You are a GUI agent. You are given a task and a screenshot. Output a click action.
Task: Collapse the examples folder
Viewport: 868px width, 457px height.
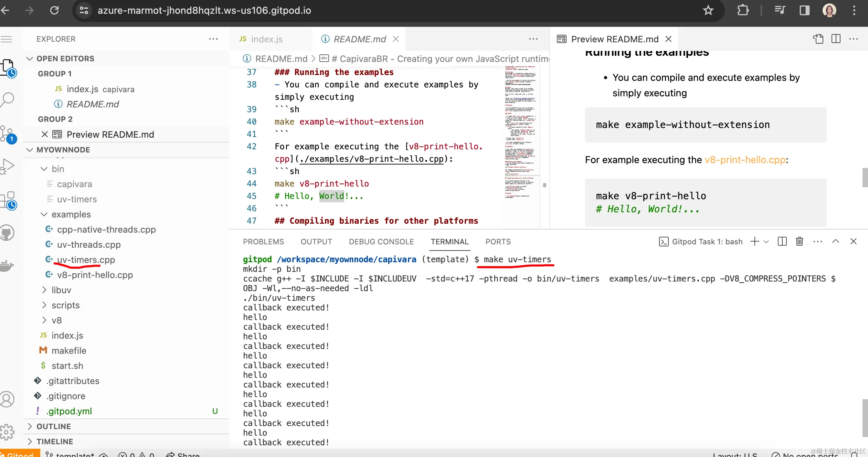tap(44, 214)
